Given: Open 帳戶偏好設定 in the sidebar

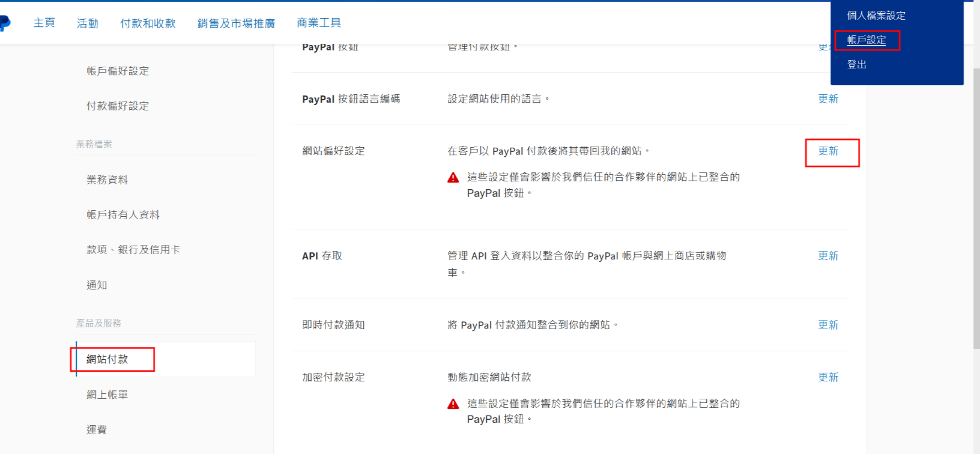Looking at the screenshot, I should click(118, 71).
